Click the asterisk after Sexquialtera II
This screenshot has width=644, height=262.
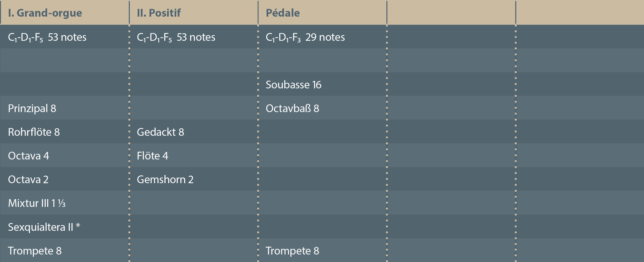click(x=78, y=225)
